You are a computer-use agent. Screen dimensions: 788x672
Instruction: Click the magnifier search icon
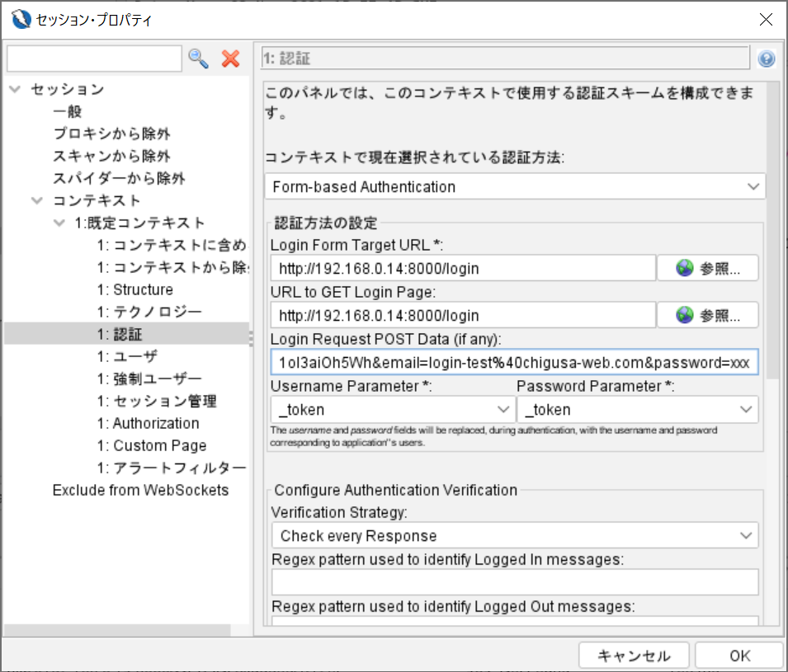coord(199,59)
